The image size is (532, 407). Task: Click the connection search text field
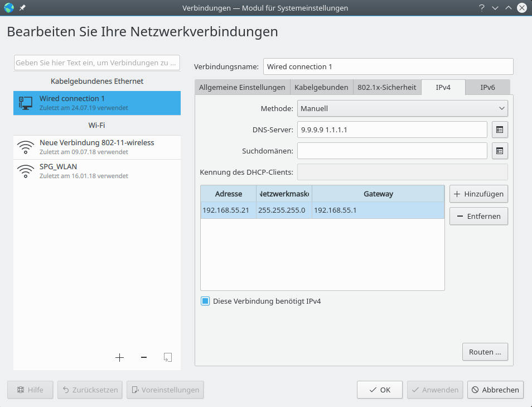[x=97, y=63]
